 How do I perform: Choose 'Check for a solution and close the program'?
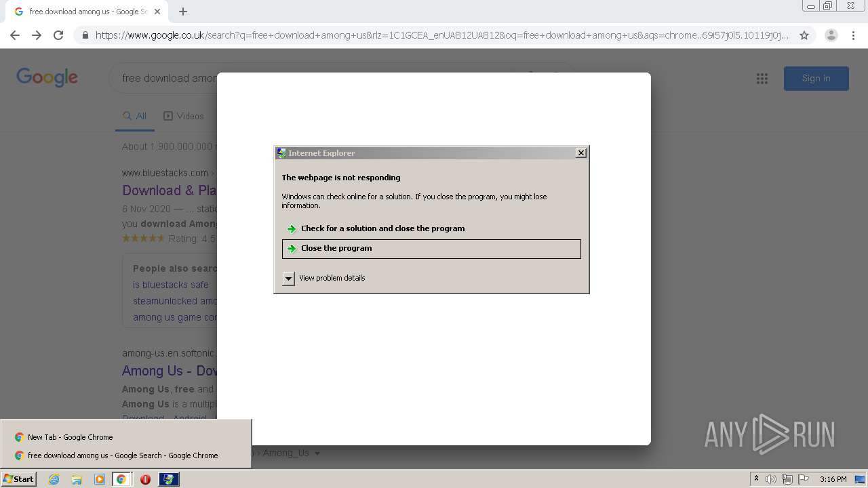pyautogui.click(x=431, y=228)
